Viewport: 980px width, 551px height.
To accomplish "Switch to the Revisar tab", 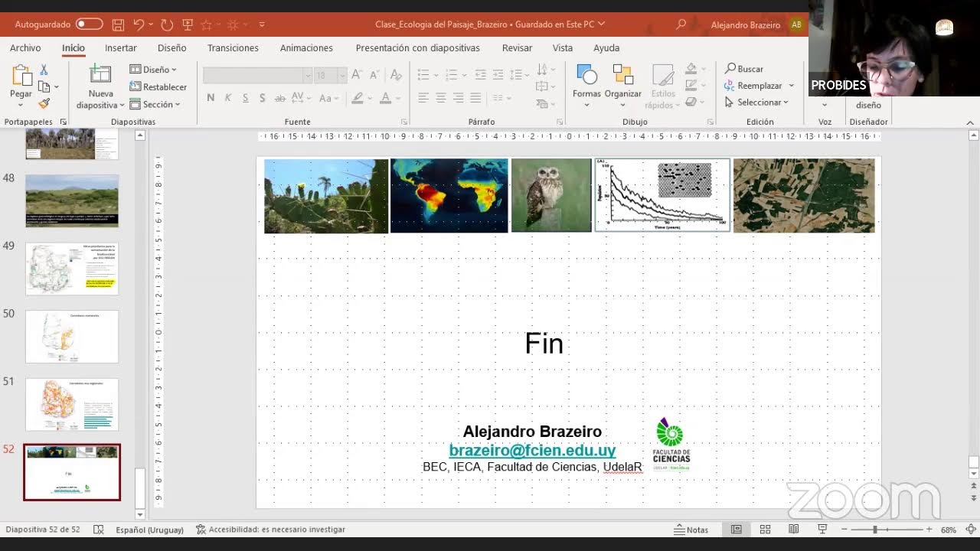I will point(517,47).
